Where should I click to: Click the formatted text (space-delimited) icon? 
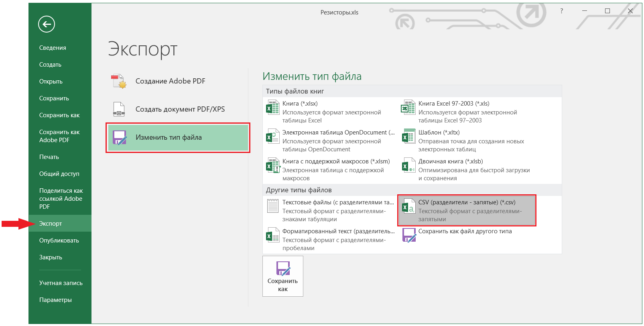[x=273, y=235]
